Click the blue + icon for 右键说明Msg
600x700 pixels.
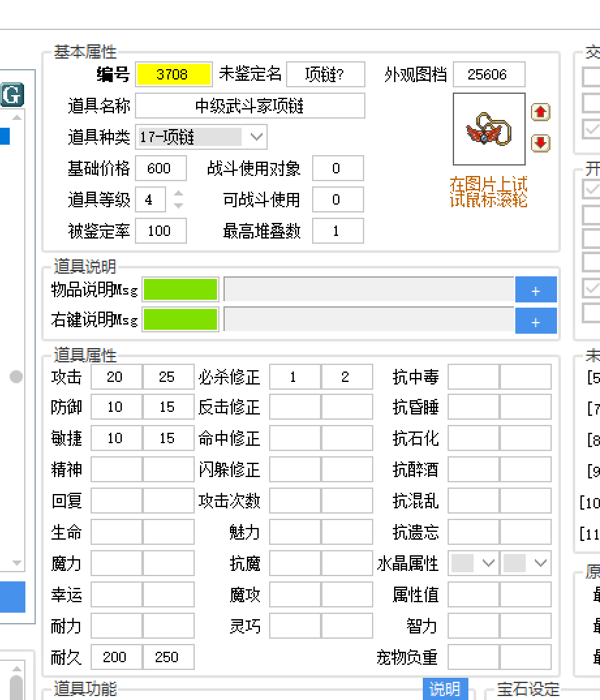pos(536,321)
